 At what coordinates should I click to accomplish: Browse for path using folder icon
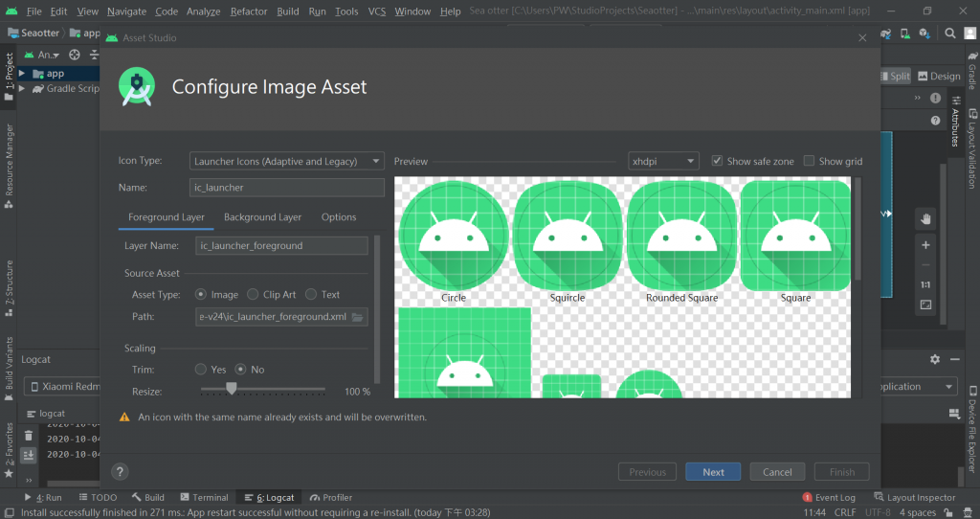(x=358, y=317)
